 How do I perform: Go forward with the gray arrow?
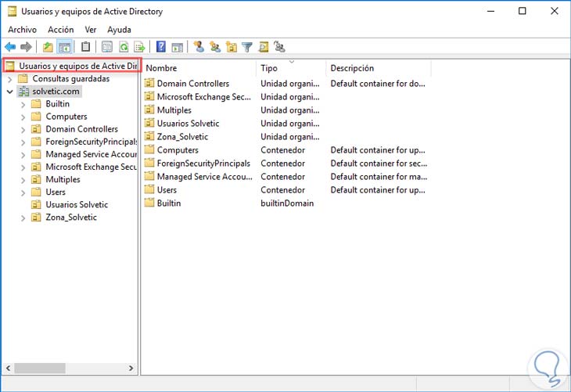[x=27, y=47]
